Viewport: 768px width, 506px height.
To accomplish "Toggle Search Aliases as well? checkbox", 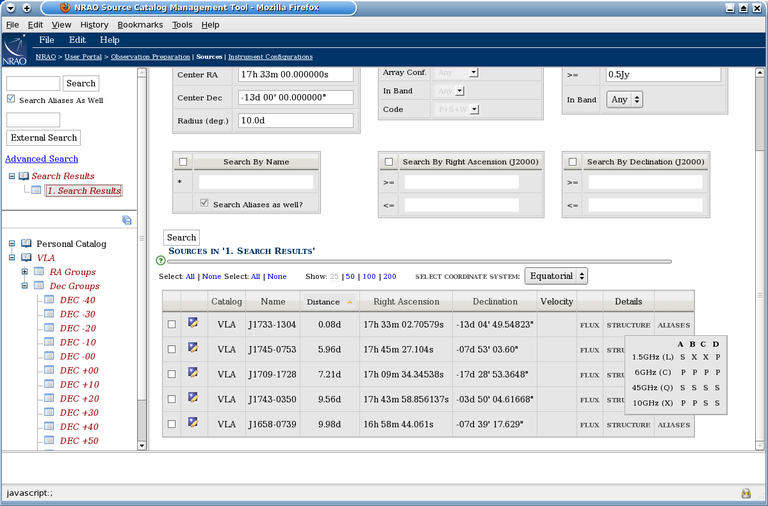I will (x=204, y=203).
